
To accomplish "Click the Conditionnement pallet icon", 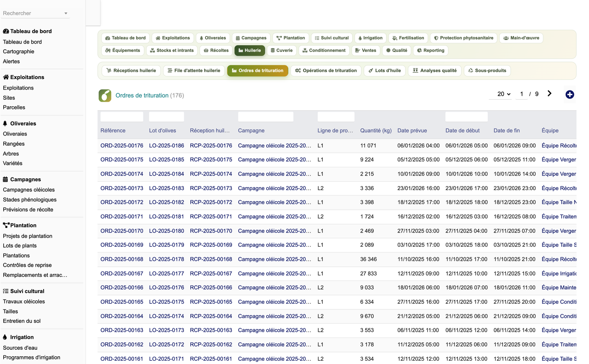I will coord(305,50).
